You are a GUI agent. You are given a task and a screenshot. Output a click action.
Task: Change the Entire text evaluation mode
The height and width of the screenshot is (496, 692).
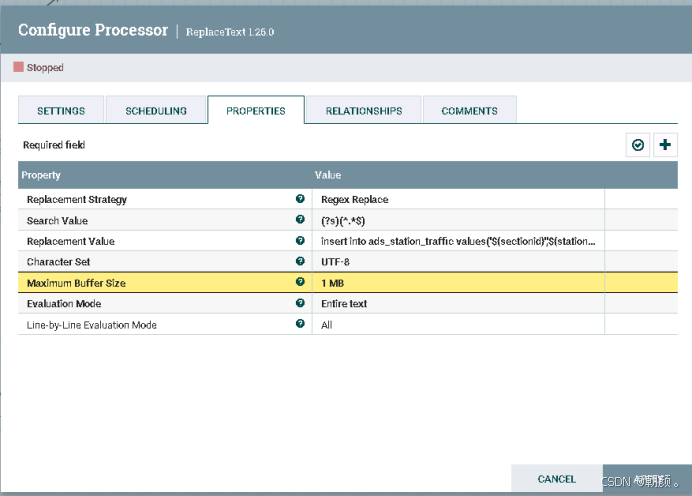coord(458,304)
